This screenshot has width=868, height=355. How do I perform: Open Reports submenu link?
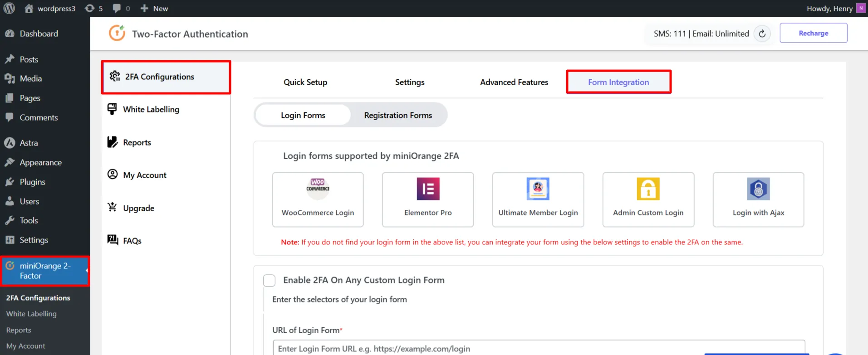[19, 330]
